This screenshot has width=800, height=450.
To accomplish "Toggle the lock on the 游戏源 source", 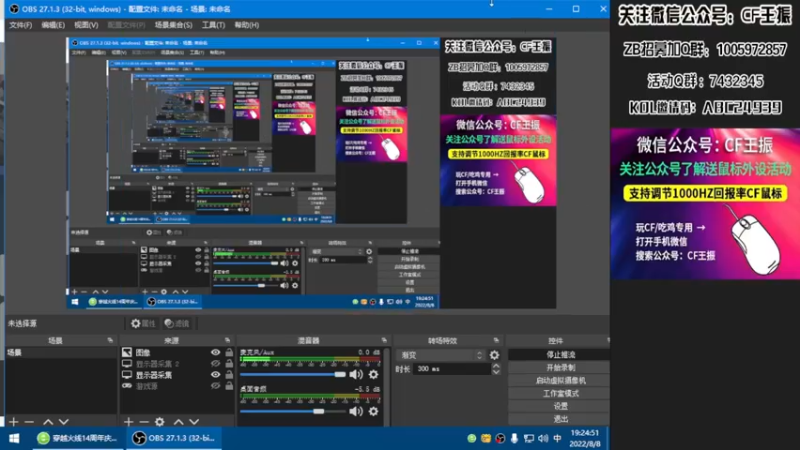I will (229, 386).
